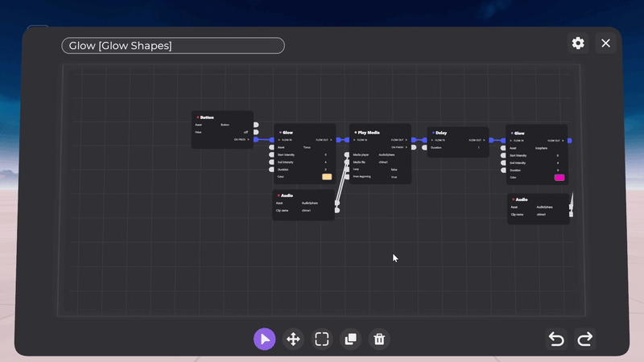This screenshot has height=362, width=644.
Task: Click the Delay node's FLOW IN port
Action: (x=425, y=140)
